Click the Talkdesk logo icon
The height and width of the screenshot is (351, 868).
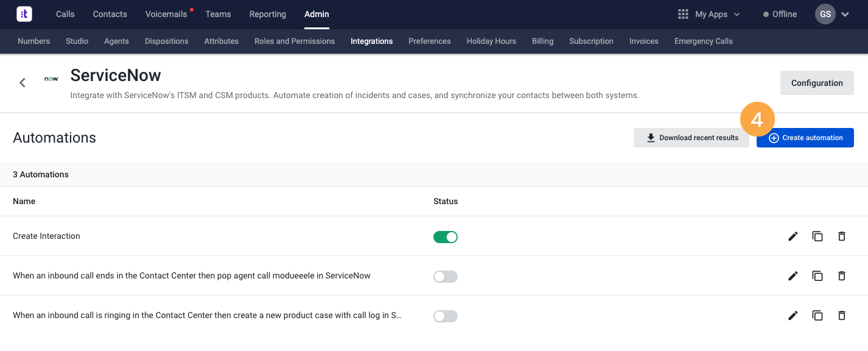24,14
